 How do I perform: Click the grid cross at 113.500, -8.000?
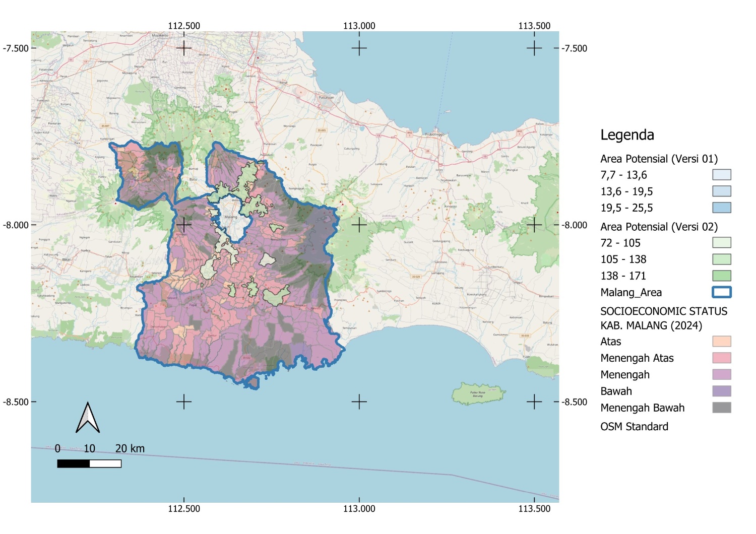(x=534, y=225)
